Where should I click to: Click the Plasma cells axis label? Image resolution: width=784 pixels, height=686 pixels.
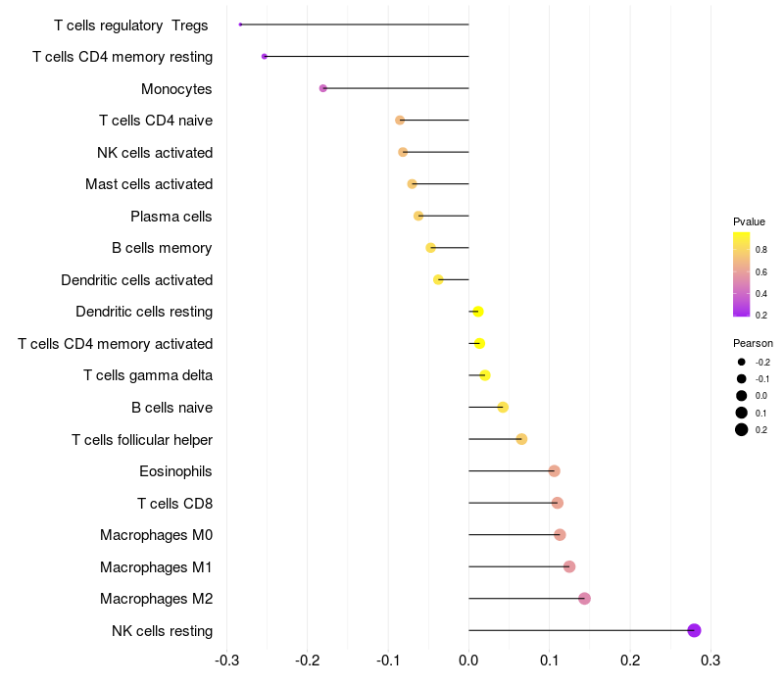[x=171, y=216]
